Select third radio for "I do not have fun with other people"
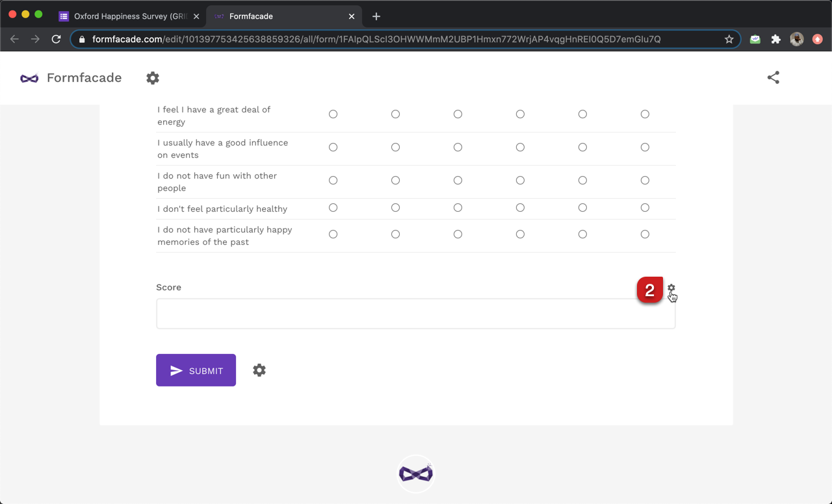The height and width of the screenshot is (504, 832). click(x=458, y=181)
